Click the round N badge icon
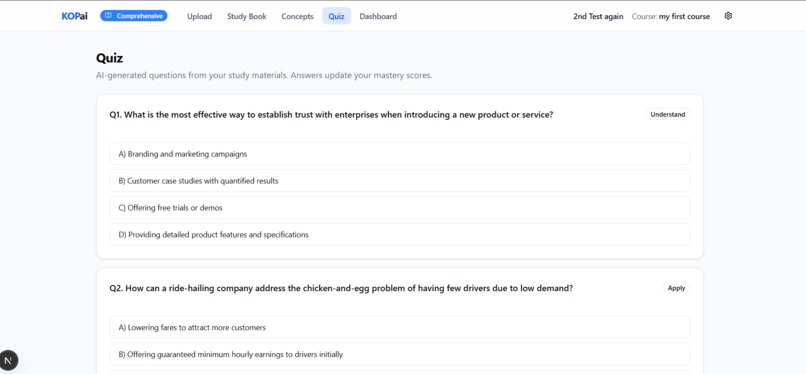The height and width of the screenshot is (374, 806). [x=8, y=361]
